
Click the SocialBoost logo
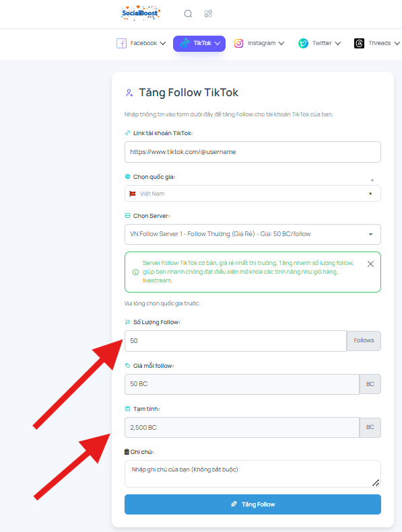point(141,13)
